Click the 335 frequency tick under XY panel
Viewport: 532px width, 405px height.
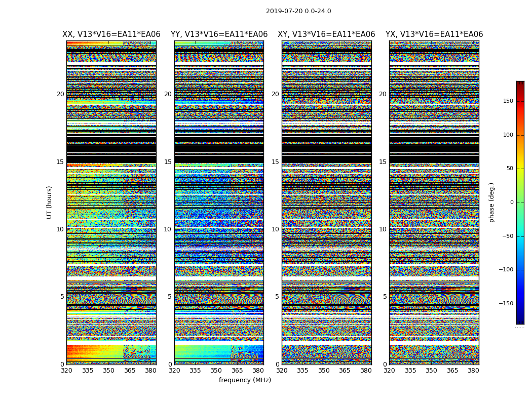click(302, 371)
